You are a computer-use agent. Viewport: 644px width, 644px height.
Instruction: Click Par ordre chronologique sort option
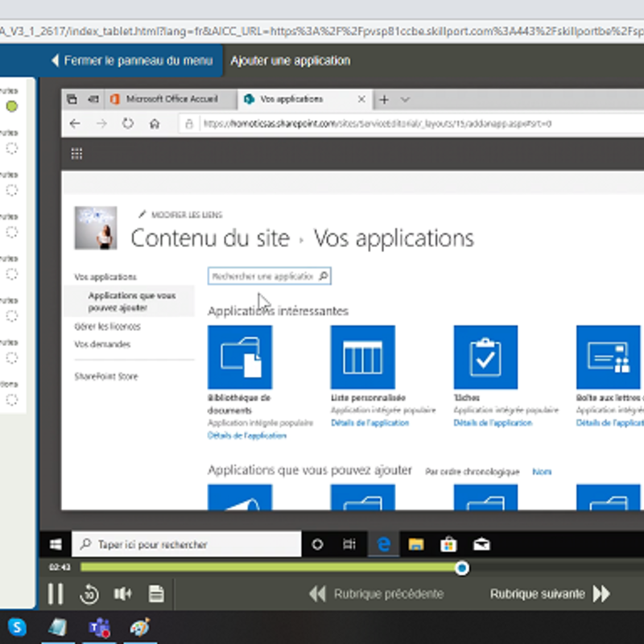pos(472,472)
